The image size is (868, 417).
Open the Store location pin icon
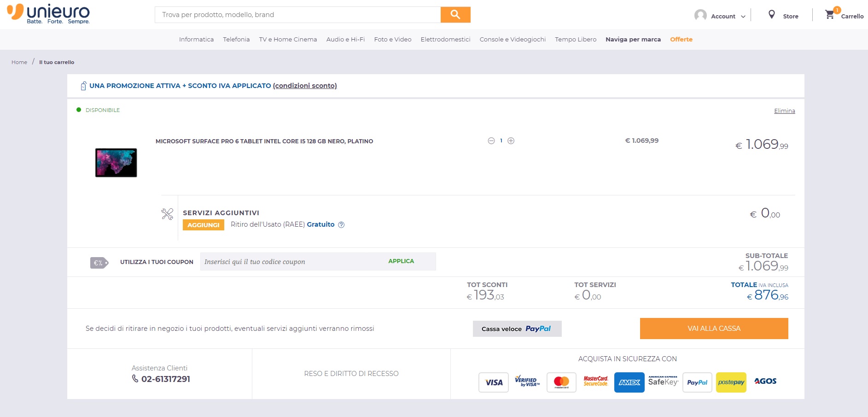click(772, 15)
